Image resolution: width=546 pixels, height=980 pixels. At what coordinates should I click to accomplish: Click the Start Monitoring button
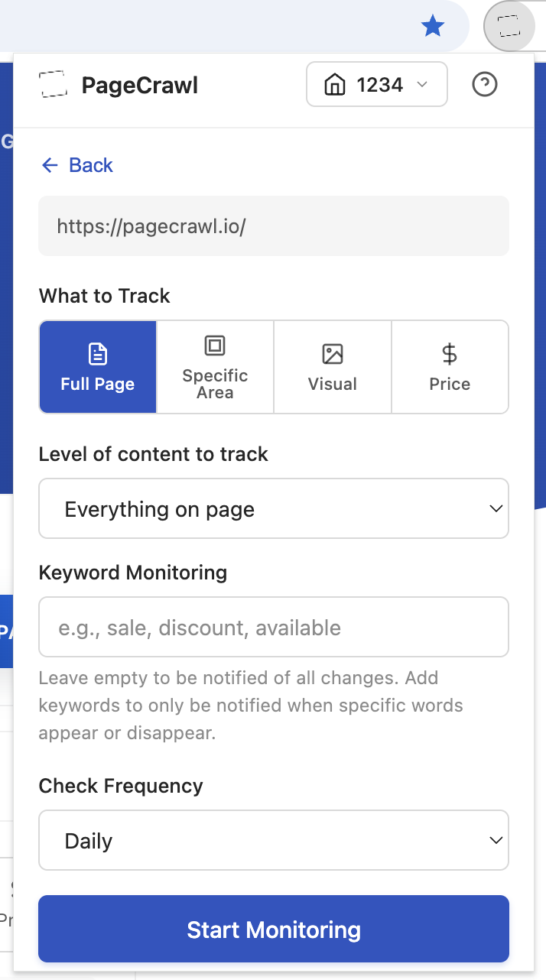pyautogui.click(x=273, y=929)
